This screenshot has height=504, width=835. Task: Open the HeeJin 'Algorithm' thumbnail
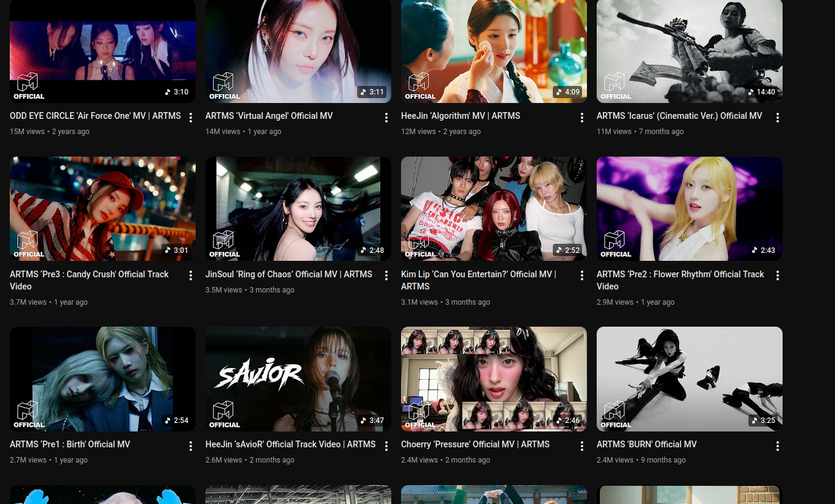tap(494, 51)
